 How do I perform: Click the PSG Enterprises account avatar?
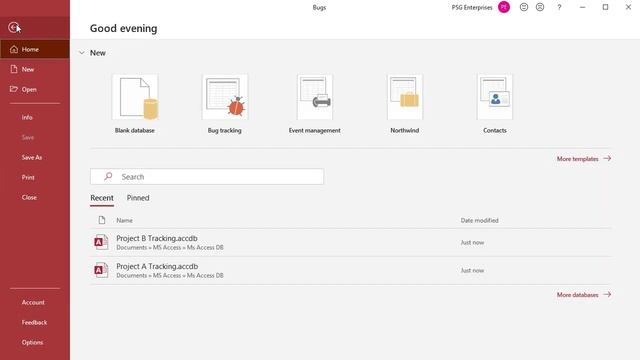[x=504, y=7]
